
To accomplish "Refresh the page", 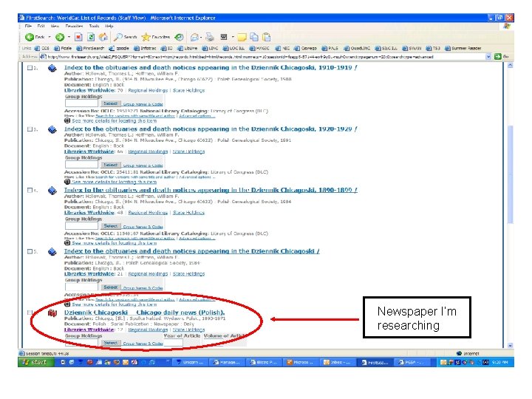I will [x=91, y=37].
